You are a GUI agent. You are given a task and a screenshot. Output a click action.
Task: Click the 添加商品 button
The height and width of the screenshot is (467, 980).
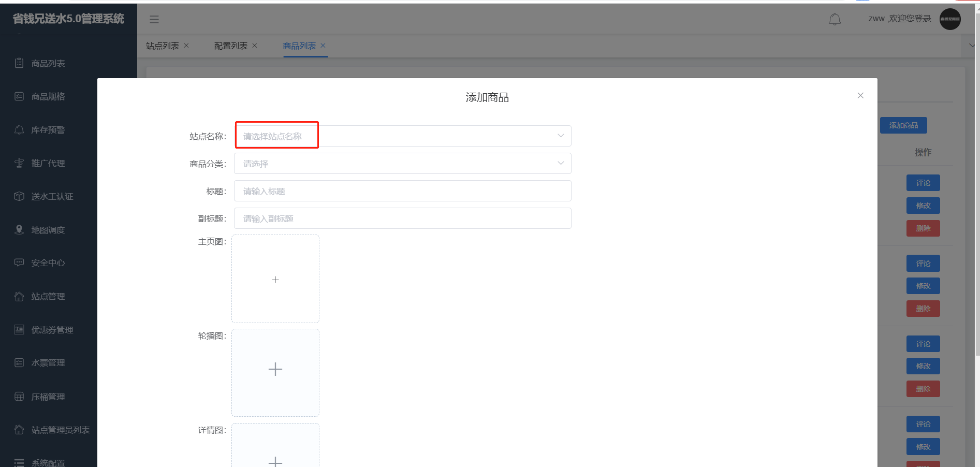(903, 125)
